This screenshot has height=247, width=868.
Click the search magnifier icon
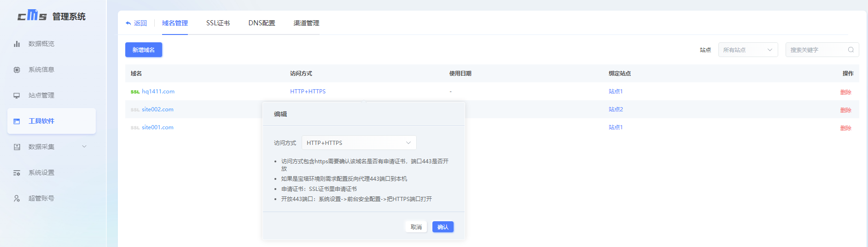click(851, 50)
